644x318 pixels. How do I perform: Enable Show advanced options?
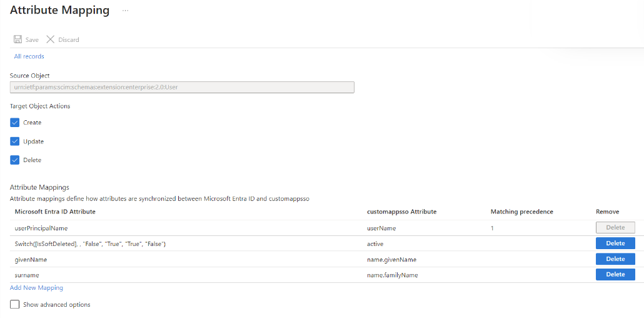point(15,305)
